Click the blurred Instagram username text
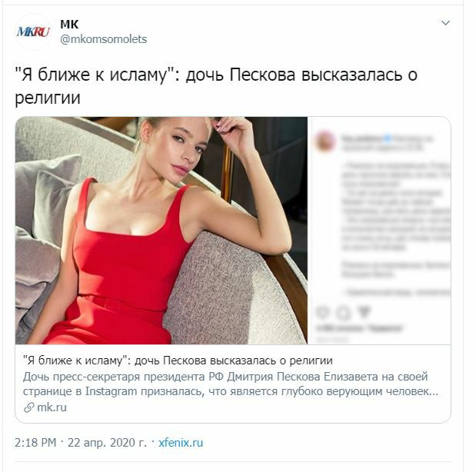The height and width of the screenshot is (472, 476). click(x=362, y=138)
